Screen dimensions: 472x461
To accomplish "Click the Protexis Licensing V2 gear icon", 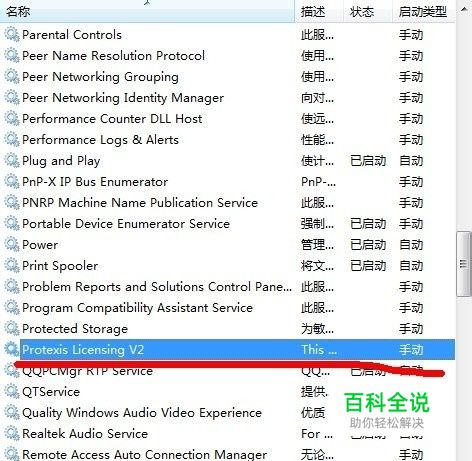I will (x=12, y=349).
